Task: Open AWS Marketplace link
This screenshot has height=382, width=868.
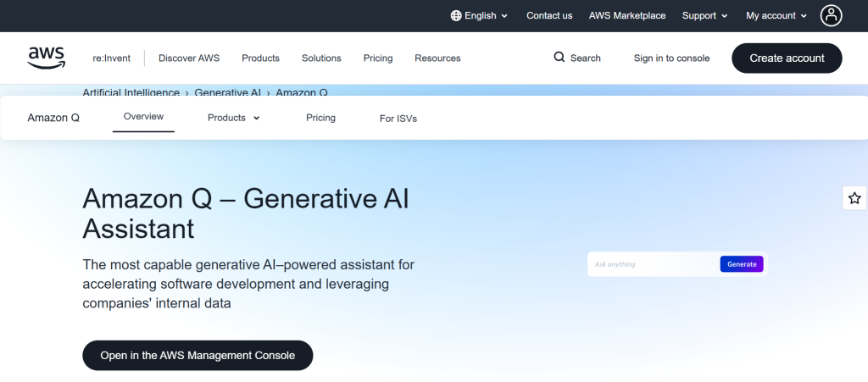Action: pos(627,15)
